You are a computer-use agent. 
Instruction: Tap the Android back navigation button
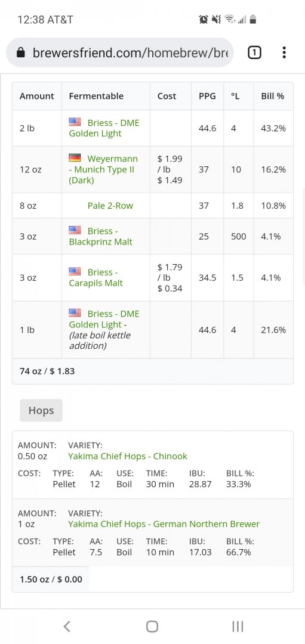[x=67, y=626]
